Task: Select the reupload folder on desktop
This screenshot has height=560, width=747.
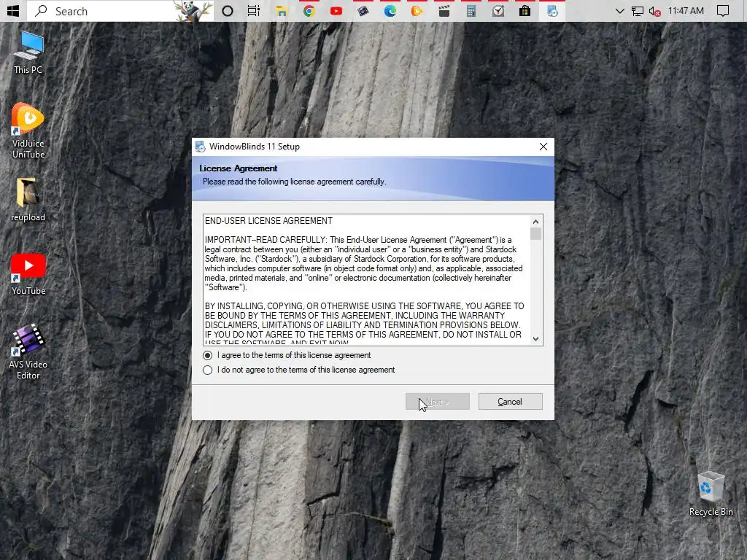Action: [28, 200]
